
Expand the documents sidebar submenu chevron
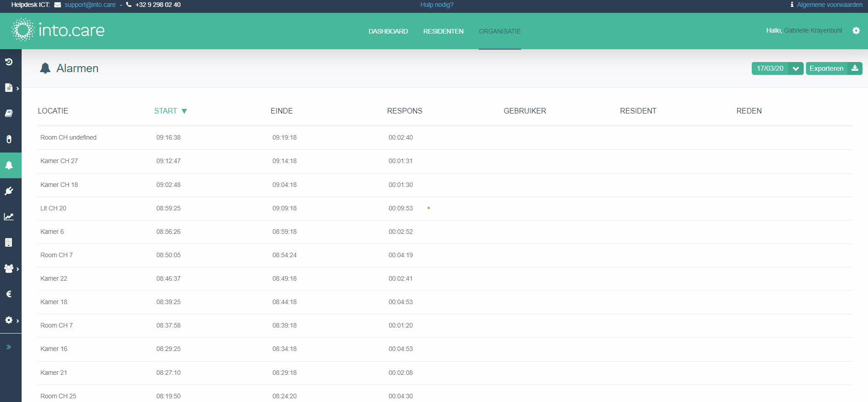tap(18, 88)
